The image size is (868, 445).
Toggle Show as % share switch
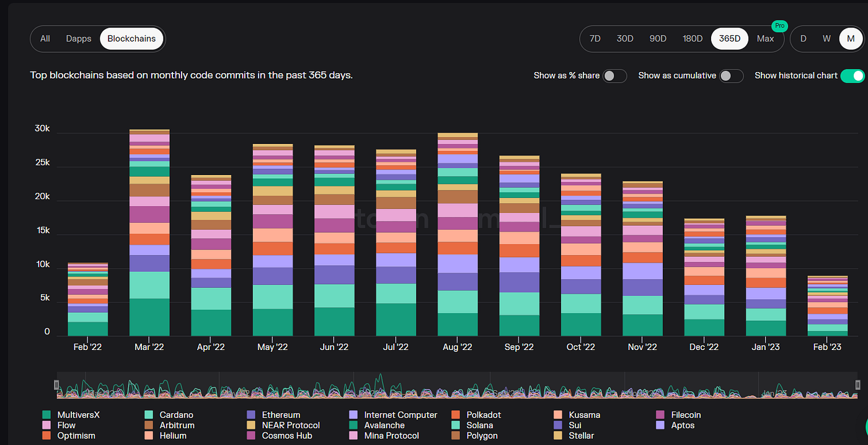(614, 76)
